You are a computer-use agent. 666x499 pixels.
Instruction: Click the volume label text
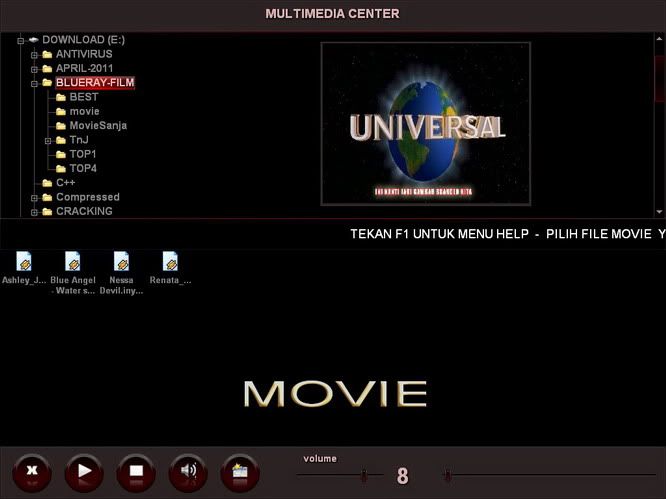pyautogui.click(x=320, y=459)
